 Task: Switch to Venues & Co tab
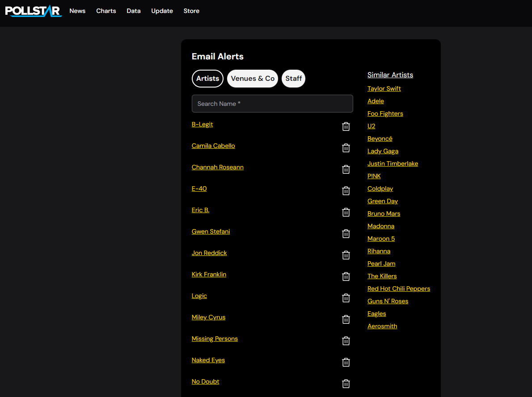[x=253, y=79]
